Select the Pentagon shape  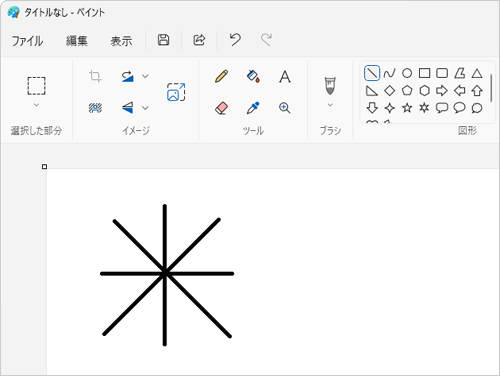coord(407,91)
